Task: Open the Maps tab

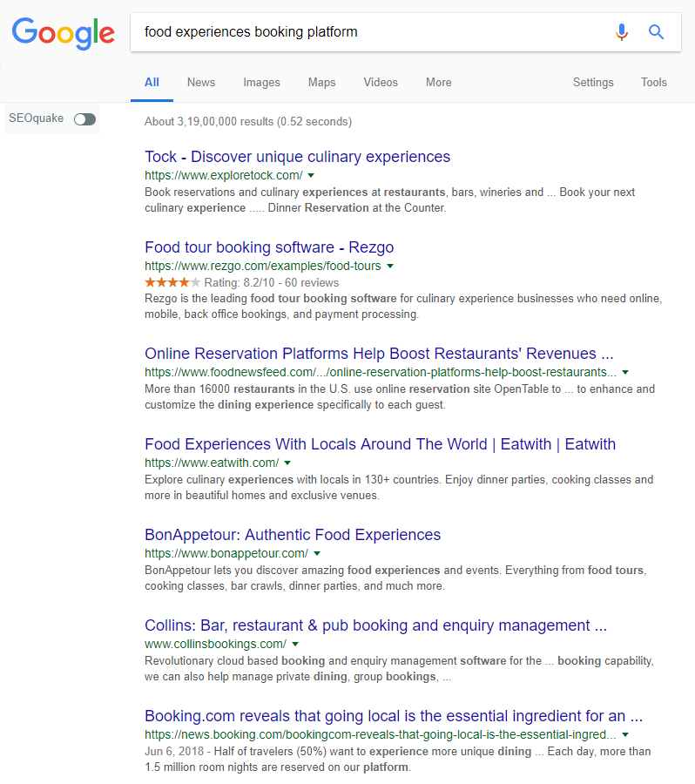Action: (321, 83)
